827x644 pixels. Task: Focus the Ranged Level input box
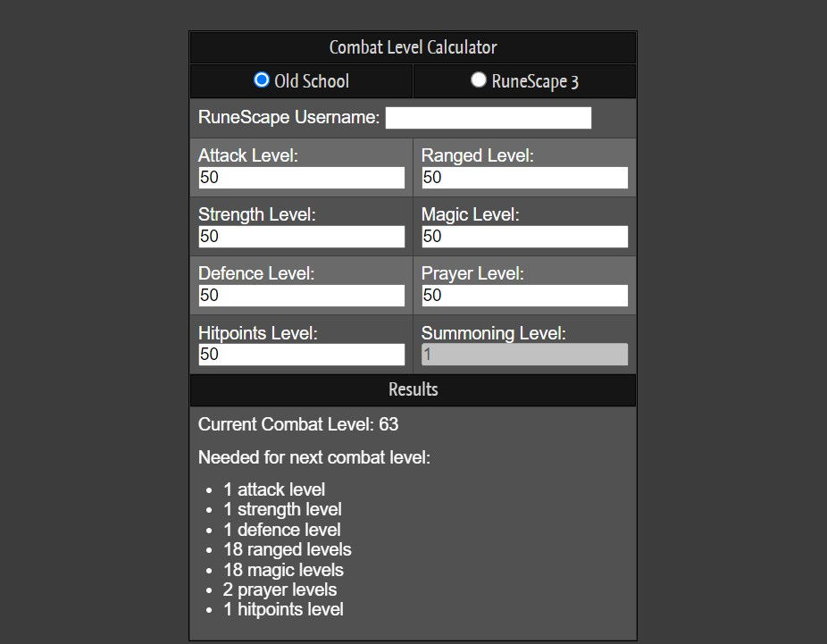525,178
